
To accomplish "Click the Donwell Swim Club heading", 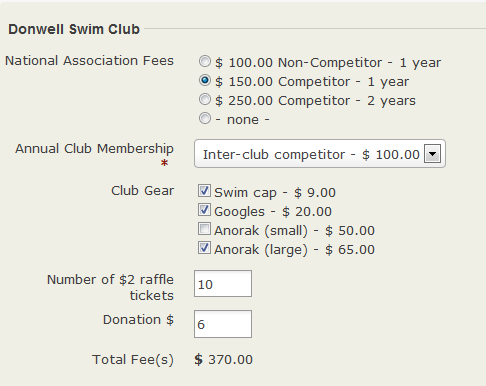I will [74, 29].
